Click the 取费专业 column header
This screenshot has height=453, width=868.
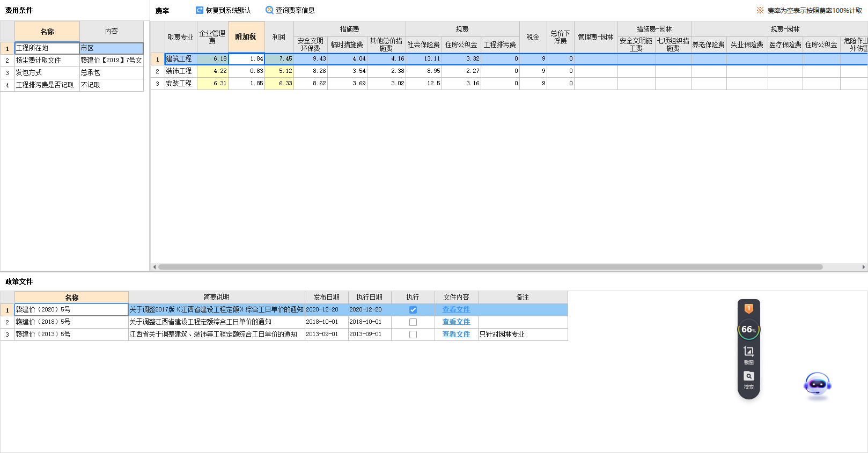coord(181,37)
